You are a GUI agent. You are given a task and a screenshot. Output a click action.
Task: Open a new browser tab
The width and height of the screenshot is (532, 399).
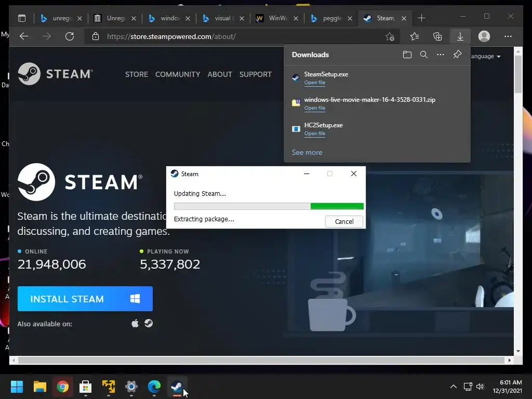(x=421, y=18)
